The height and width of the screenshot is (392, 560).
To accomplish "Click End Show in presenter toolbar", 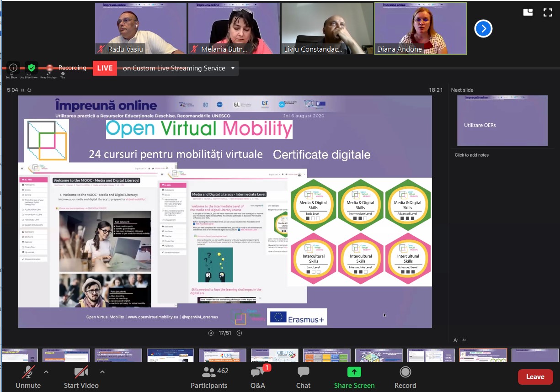I will 11,77.
